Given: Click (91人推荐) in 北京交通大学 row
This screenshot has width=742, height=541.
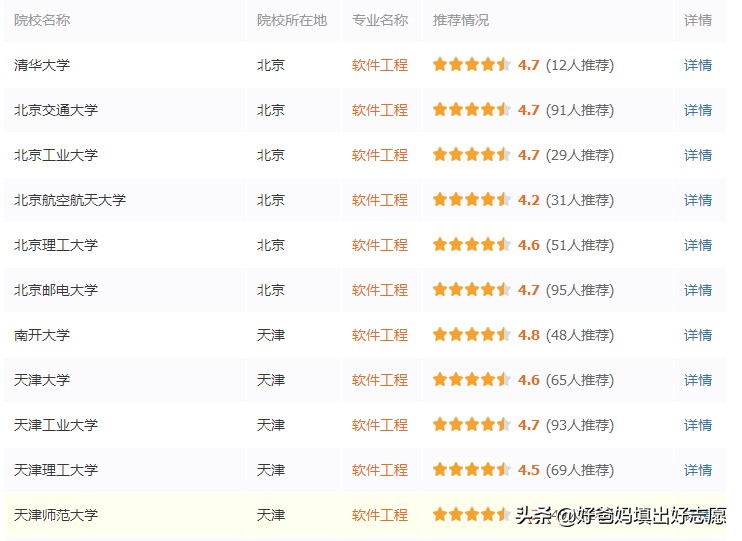Looking at the screenshot, I should (580, 110).
